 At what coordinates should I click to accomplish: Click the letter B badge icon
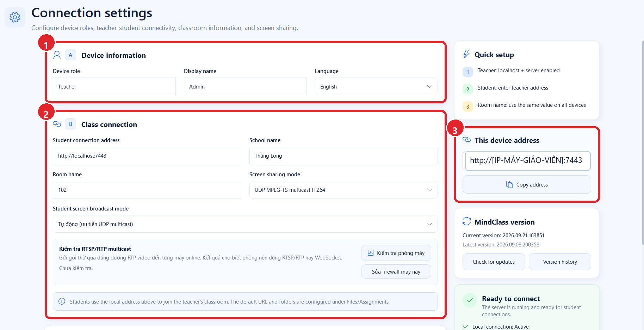pos(70,124)
